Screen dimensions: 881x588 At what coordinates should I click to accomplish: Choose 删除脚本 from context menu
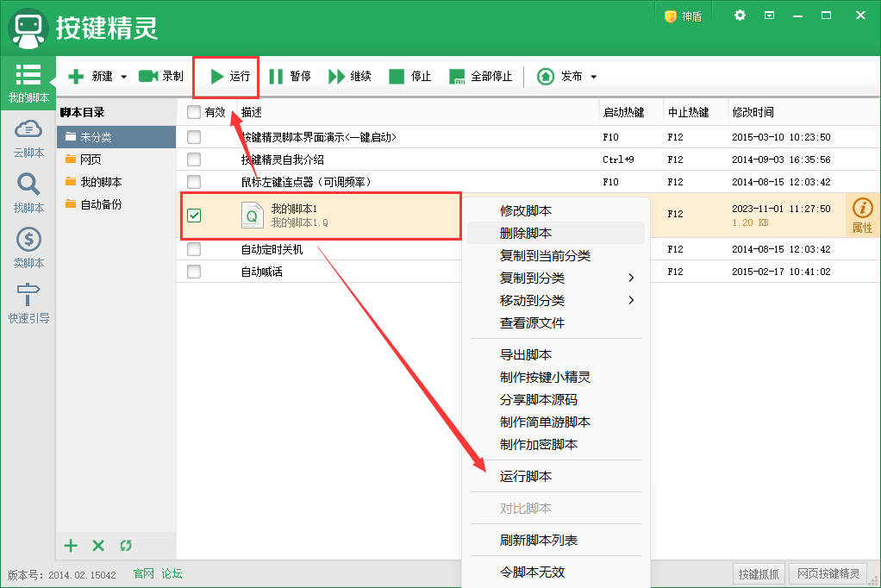tap(556, 234)
